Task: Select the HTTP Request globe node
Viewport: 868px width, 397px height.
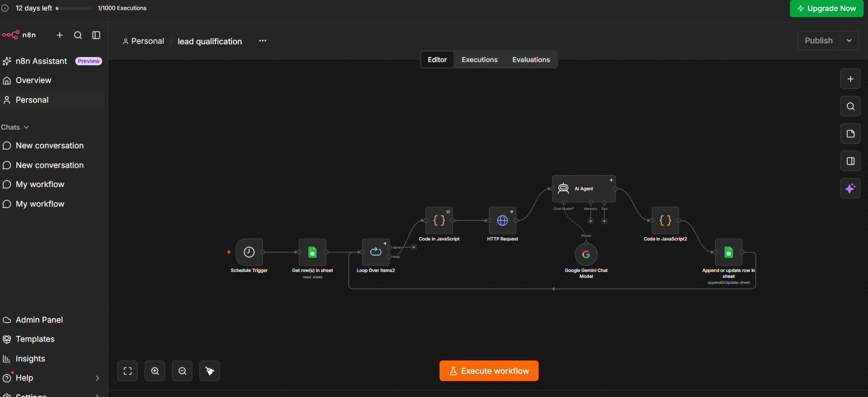Action: 502,220
